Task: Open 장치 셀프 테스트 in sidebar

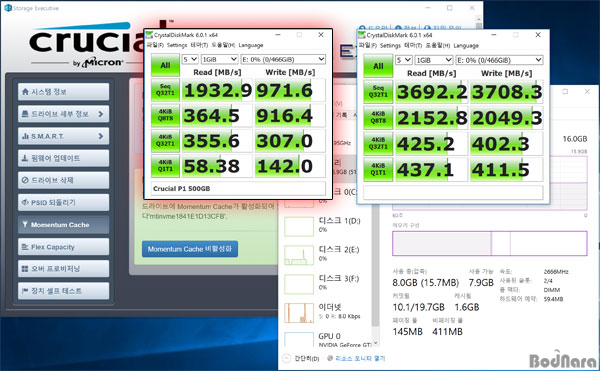Action: (x=63, y=291)
